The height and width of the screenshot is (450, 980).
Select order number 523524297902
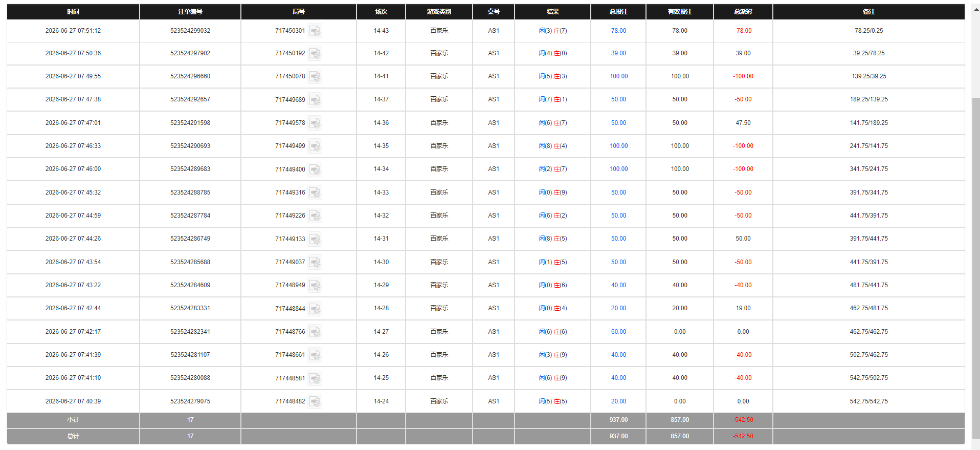(x=190, y=53)
